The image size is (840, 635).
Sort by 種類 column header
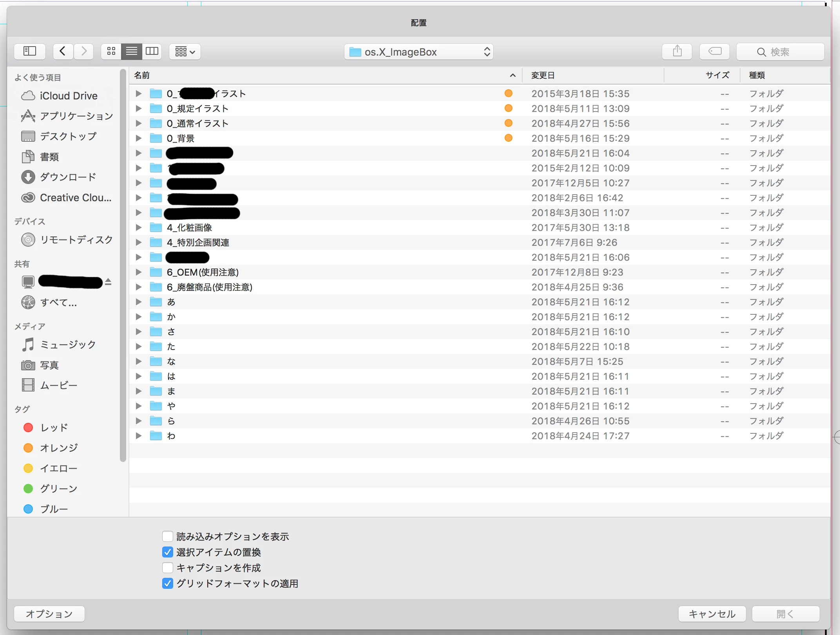coord(757,75)
